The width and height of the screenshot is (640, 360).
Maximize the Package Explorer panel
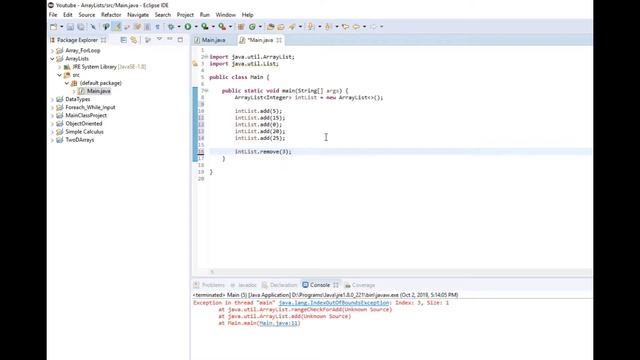(180, 40)
